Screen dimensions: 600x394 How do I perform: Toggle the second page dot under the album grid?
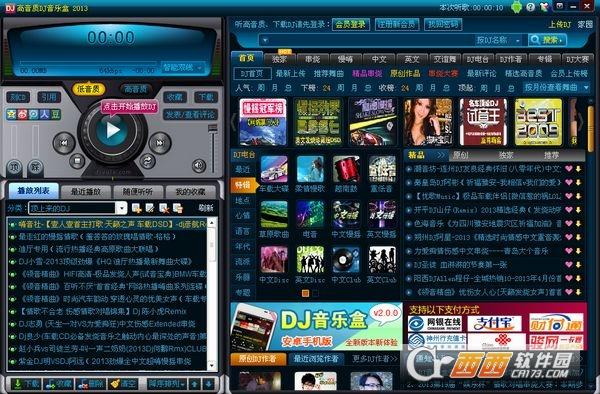pyautogui.click(x=315, y=293)
